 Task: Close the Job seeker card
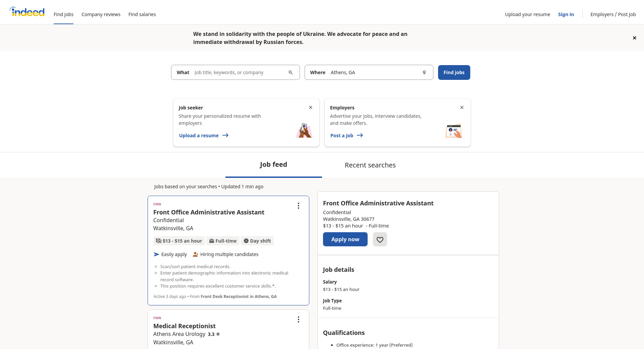[x=310, y=107]
